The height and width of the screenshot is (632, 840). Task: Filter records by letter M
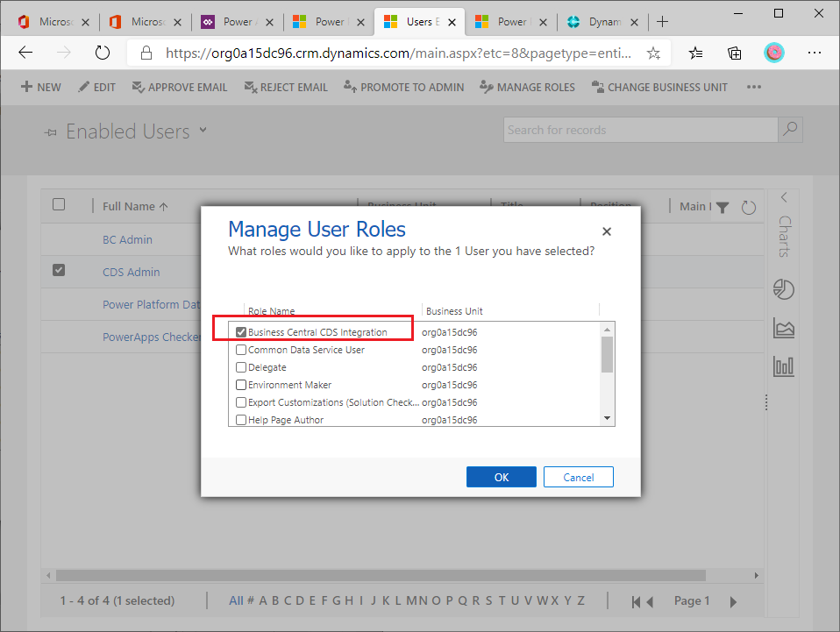[411, 600]
